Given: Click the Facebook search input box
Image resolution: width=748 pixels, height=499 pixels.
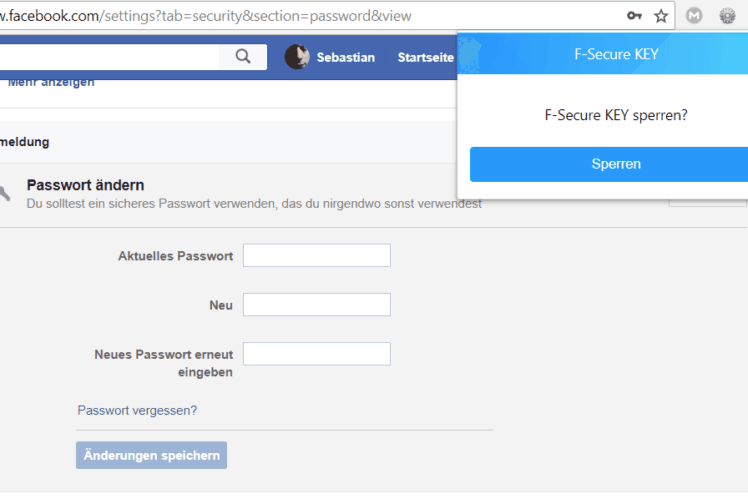Looking at the screenshot, I should (x=109, y=57).
